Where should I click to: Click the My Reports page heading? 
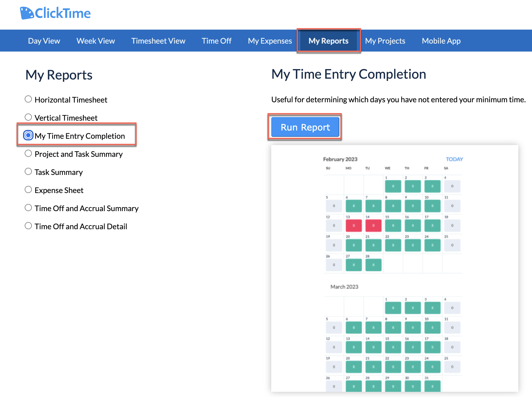pyautogui.click(x=59, y=75)
